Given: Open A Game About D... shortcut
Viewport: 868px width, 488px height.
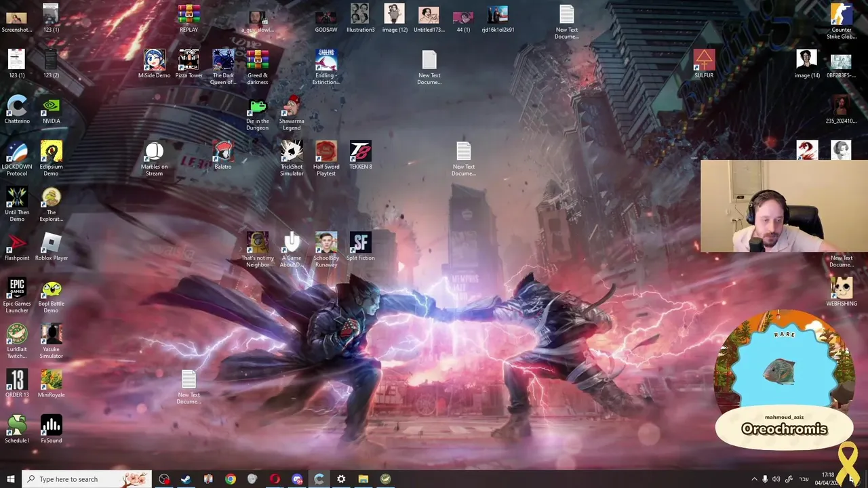Looking at the screenshot, I should tap(292, 249).
